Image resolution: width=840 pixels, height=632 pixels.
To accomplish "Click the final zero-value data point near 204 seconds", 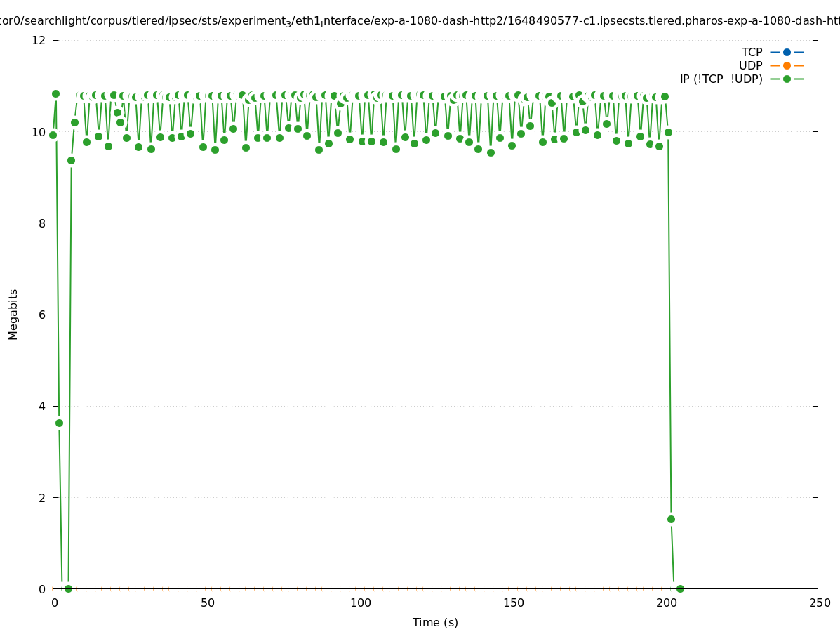I will tap(680, 588).
